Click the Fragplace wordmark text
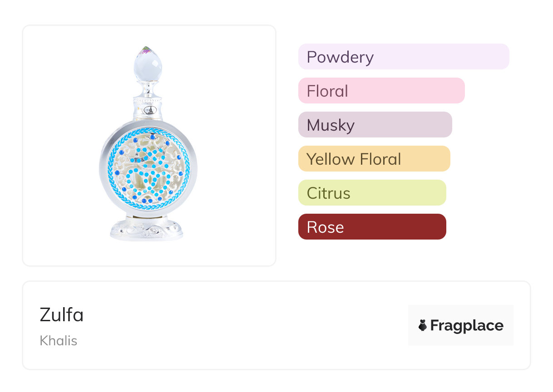 (466, 325)
